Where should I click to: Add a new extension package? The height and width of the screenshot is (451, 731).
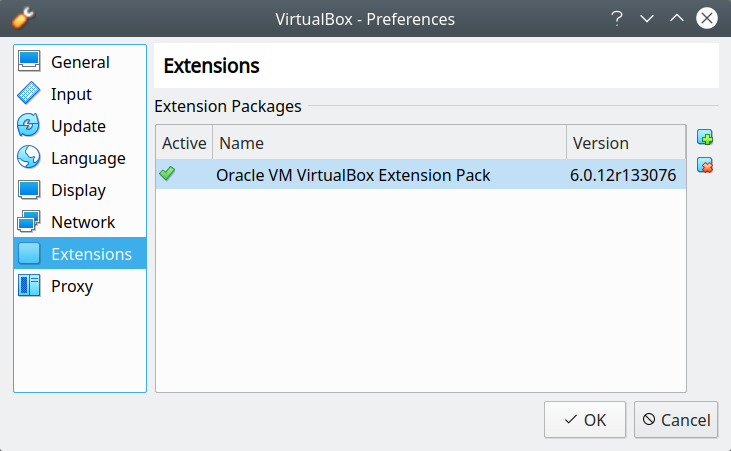click(705, 138)
